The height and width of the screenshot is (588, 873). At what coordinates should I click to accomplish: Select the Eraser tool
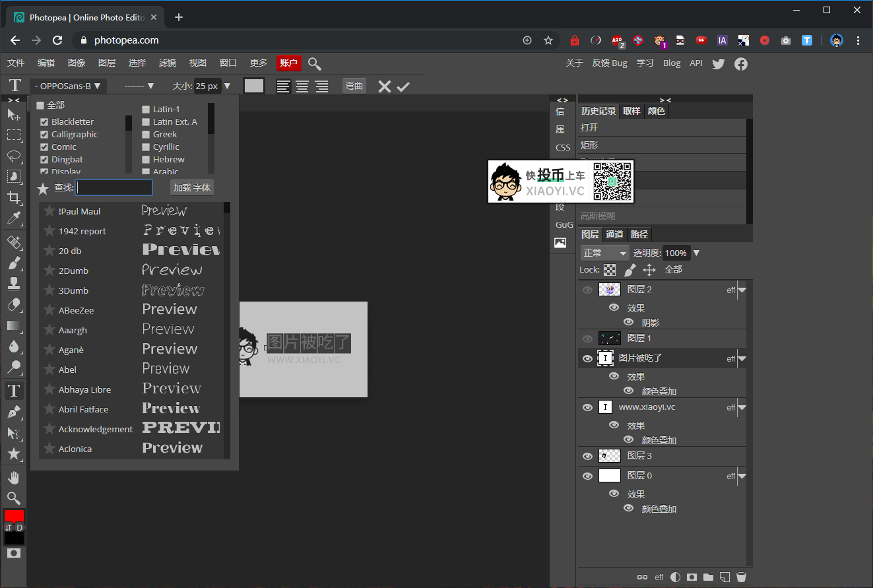click(13, 304)
